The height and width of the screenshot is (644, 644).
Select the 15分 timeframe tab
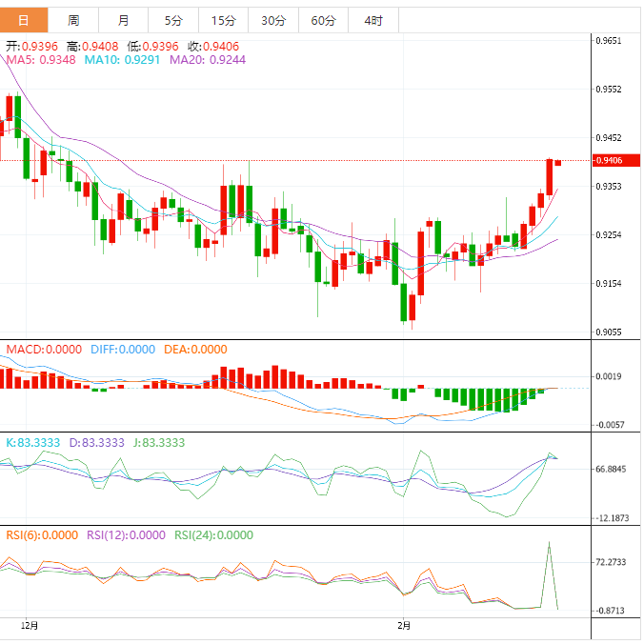pos(223,20)
